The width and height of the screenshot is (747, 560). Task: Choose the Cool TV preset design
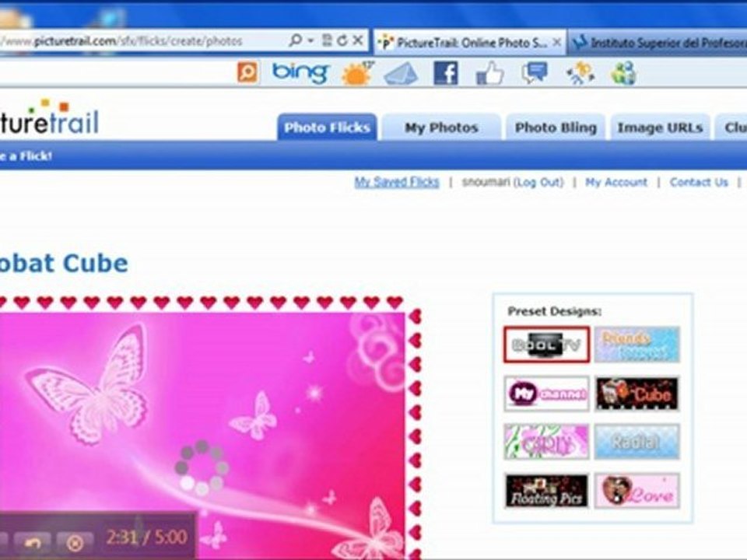[x=547, y=345]
